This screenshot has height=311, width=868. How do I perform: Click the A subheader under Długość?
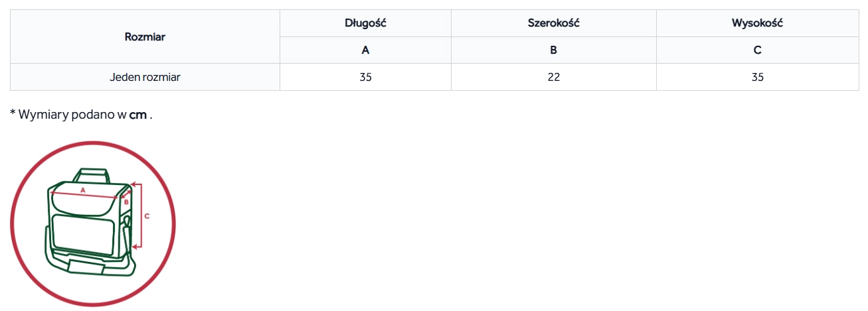(365, 50)
